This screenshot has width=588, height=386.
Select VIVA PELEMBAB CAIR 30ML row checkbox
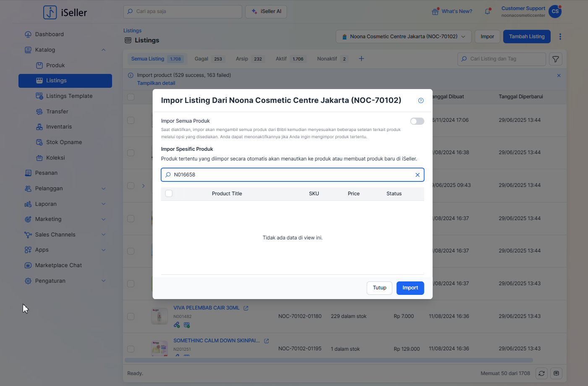(131, 317)
